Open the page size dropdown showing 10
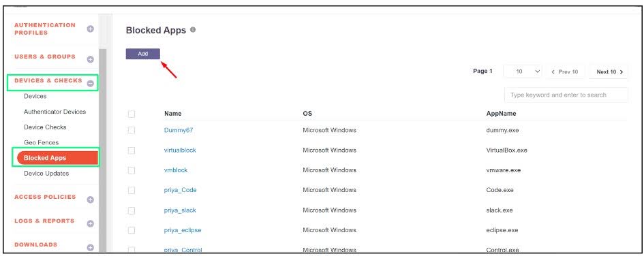 pos(523,71)
